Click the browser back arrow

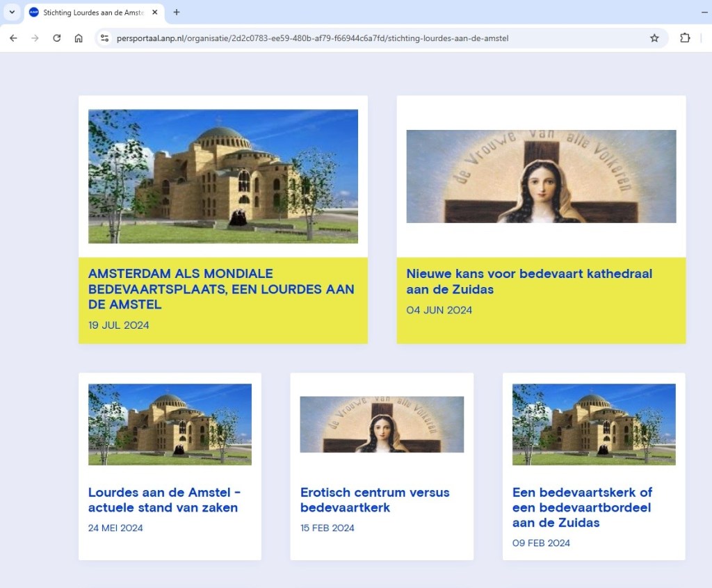click(x=13, y=38)
